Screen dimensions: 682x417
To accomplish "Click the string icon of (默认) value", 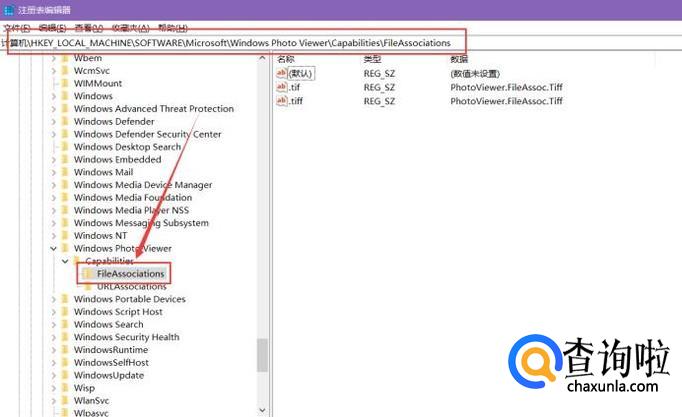I will (282, 73).
